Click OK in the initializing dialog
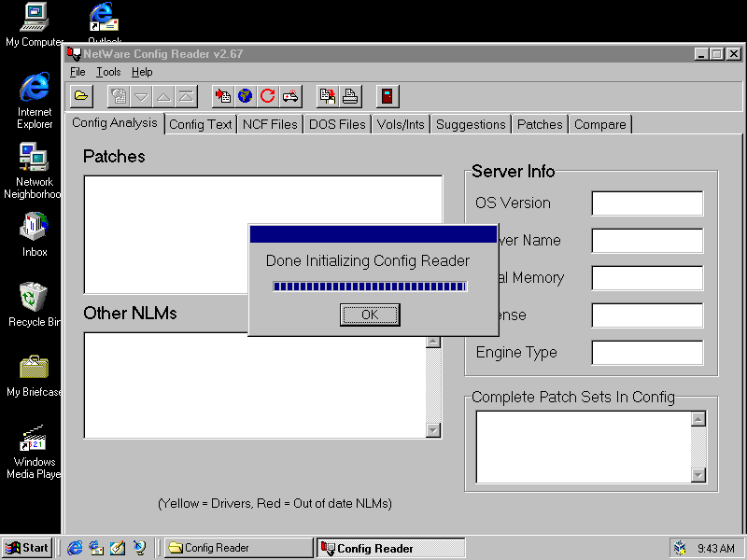 click(x=370, y=315)
